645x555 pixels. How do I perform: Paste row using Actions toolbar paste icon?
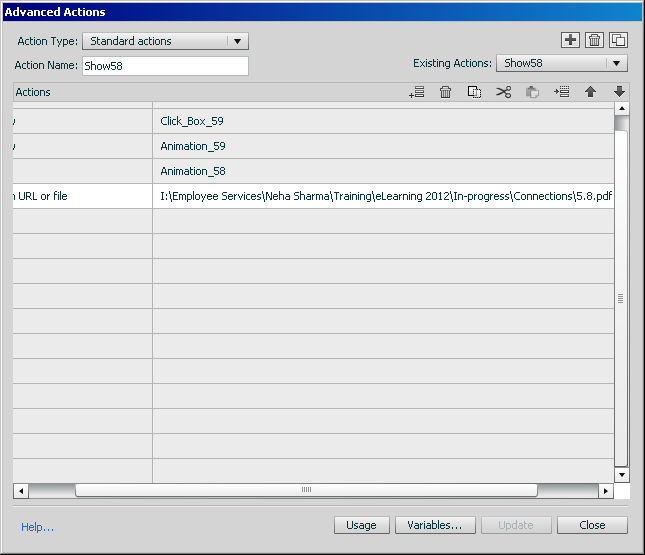coord(532,92)
